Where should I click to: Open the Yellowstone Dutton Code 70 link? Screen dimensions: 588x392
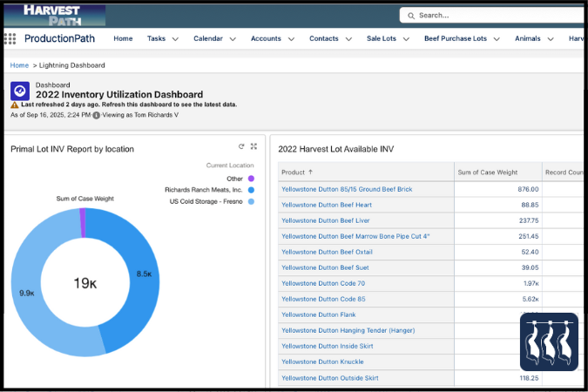point(323,284)
